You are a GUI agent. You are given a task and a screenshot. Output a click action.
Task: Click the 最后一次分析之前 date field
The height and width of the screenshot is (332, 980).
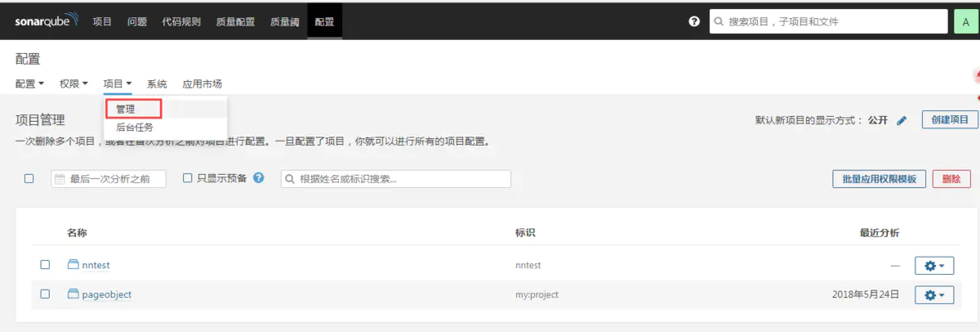[109, 179]
